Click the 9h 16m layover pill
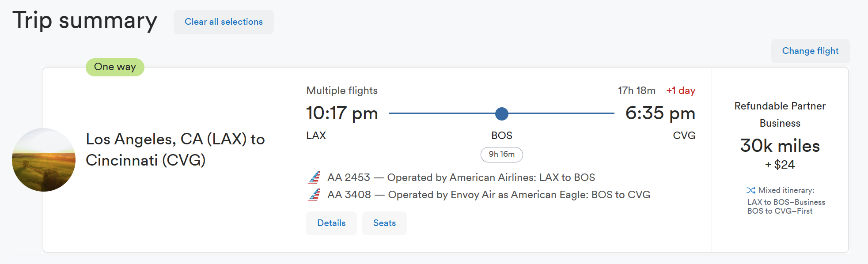 pyautogui.click(x=501, y=155)
